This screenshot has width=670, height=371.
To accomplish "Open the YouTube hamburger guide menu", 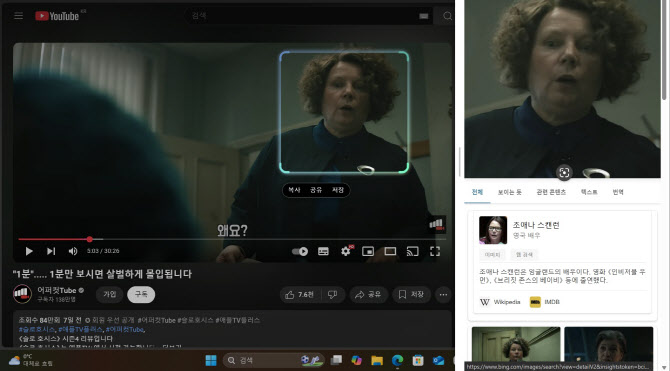I will coord(18,16).
